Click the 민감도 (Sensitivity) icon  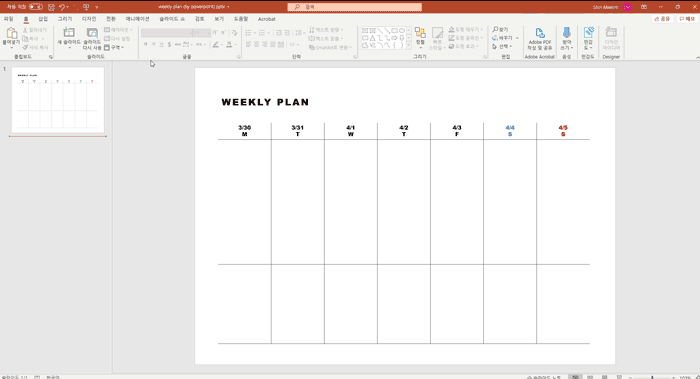pos(588,33)
